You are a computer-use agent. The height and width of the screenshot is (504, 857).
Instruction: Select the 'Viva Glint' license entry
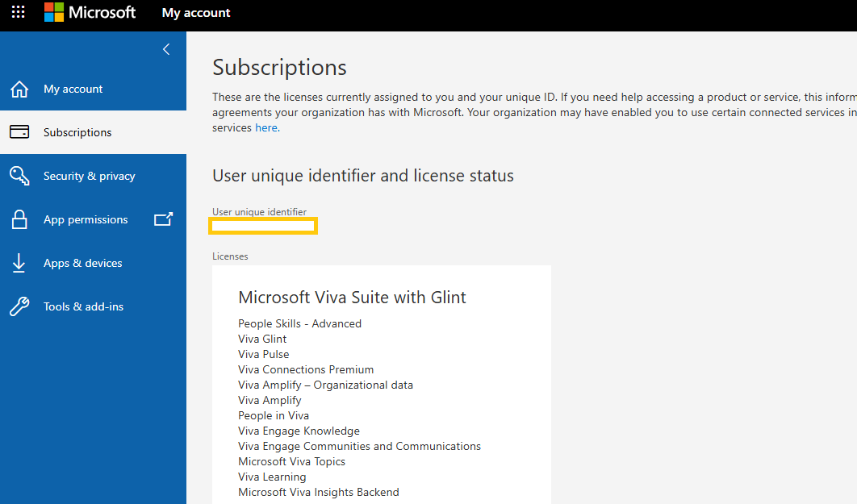click(x=262, y=339)
